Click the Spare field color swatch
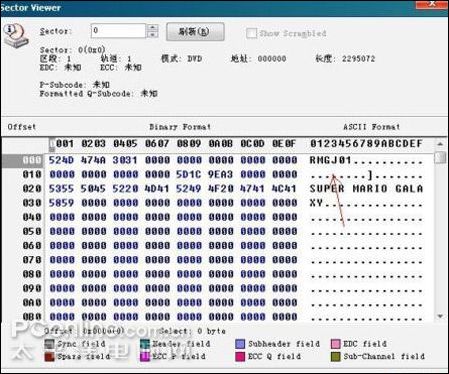The width and height of the screenshot is (449, 374). tap(49, 357)
